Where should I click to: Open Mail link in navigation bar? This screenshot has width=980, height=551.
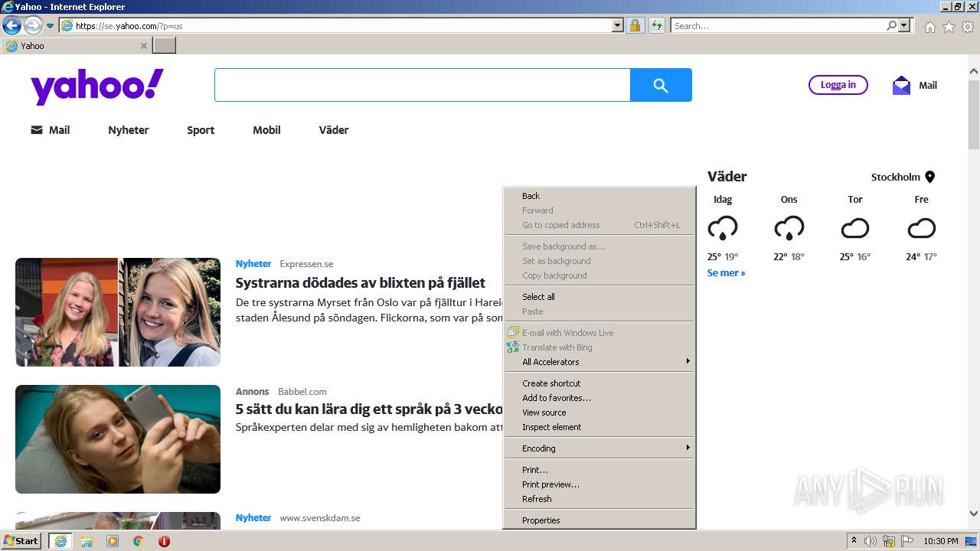51,130
